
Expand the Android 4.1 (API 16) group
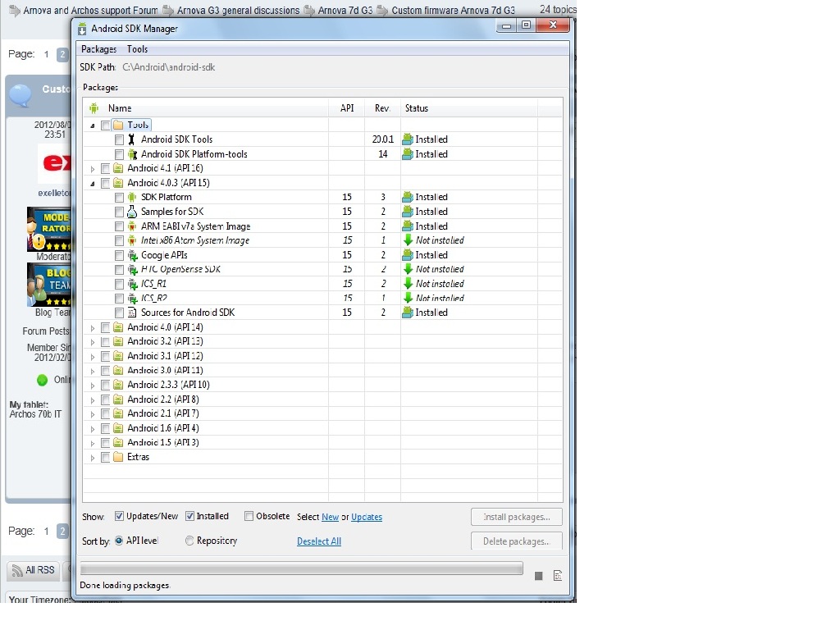(x=93, y=169)
